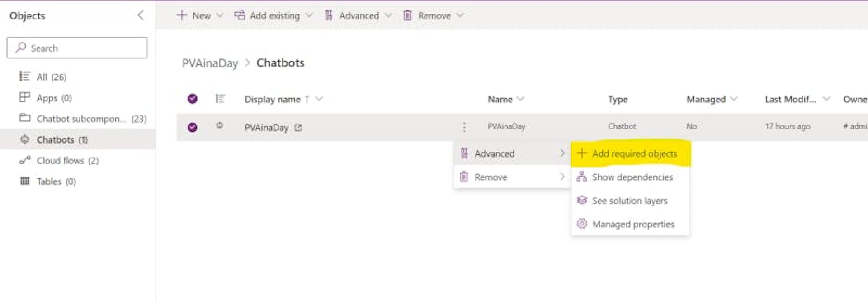Expand the Remove submenu arrow in context menu
The image size is (868, 302).
pyautogui.click(x=562, y=177)
